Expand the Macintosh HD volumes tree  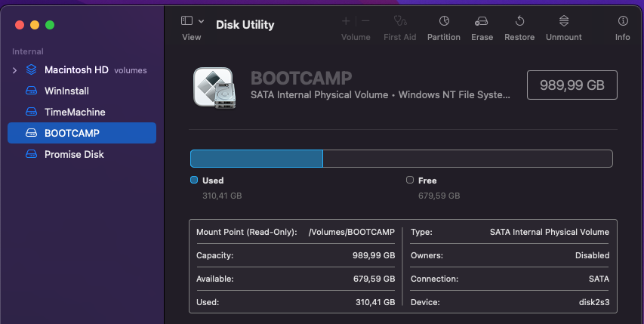(x=15, y=70)
